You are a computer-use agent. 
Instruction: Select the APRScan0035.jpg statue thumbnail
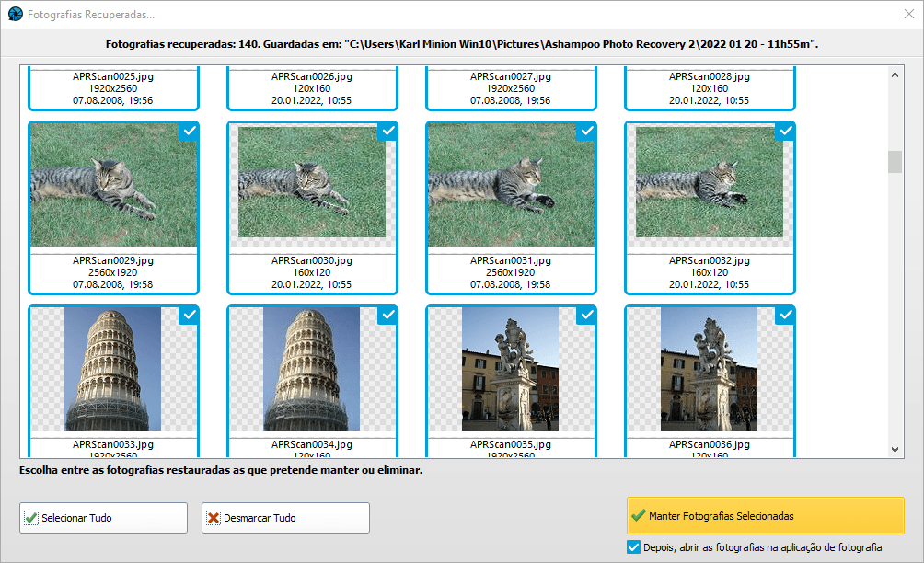510,369
